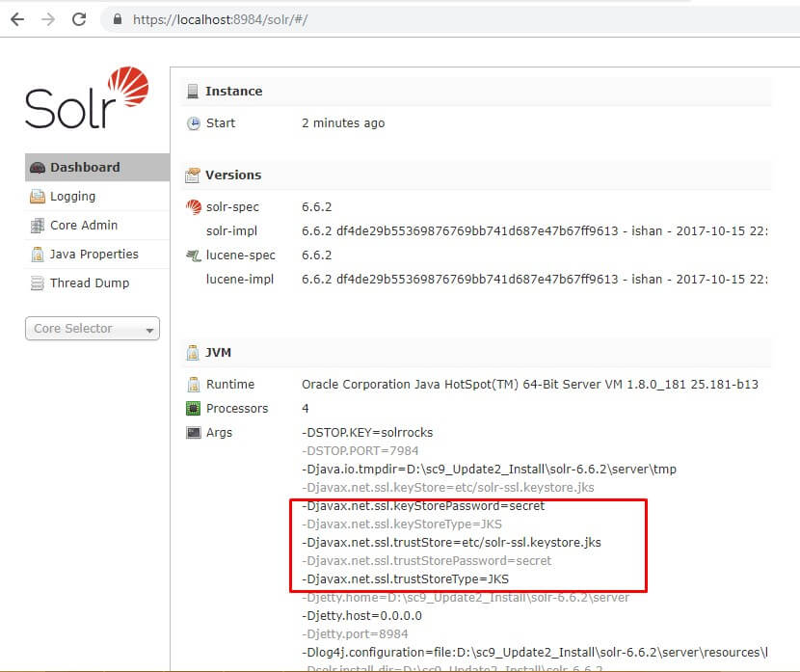Click the -DSTOP.KEY=solrrocks argument
Screen dimensions: 800x672
[x=367, y=433]
